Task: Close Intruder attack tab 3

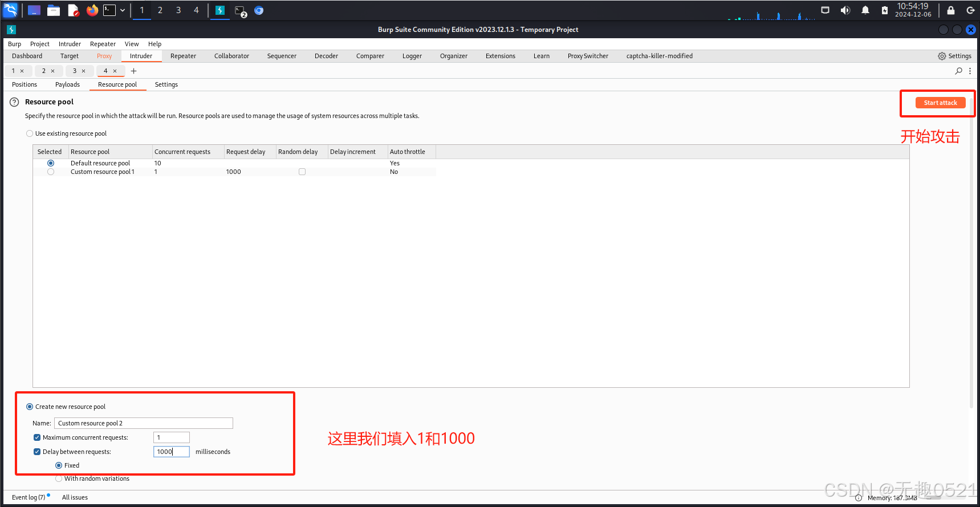Action: tap(84, 71)
